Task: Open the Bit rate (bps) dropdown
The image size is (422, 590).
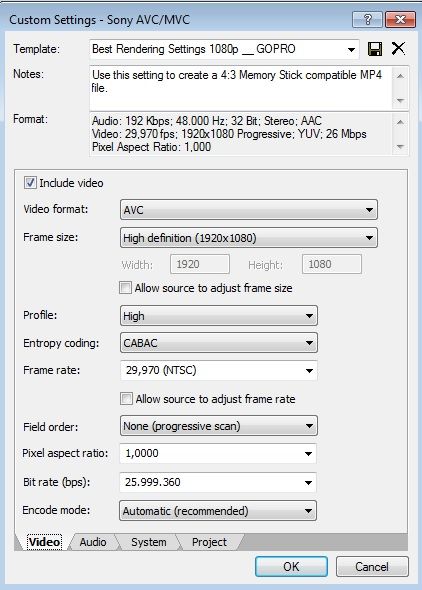Action: coord(218,482)
